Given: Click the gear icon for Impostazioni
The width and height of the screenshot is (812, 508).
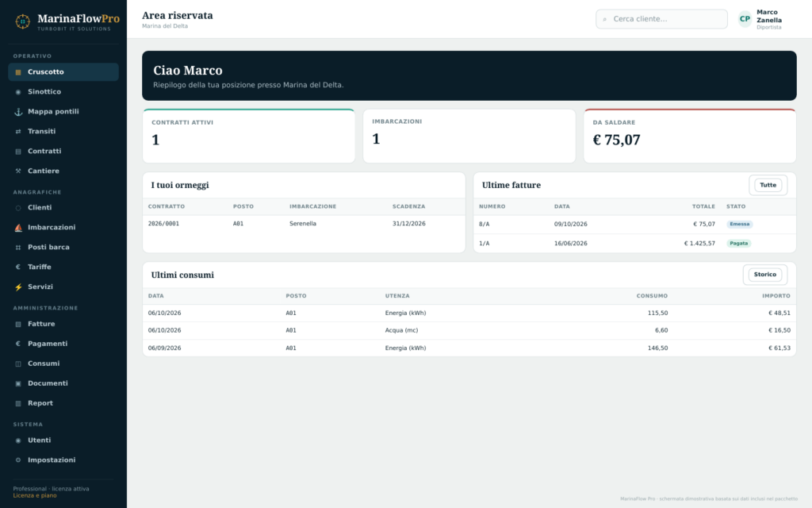Looking at the screenshot, I should 18,460.
